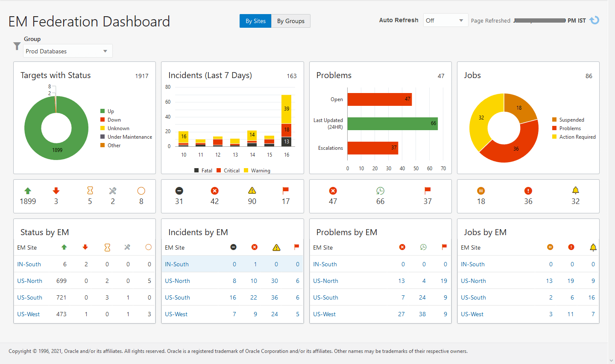
Task: Click the red problems exclamation icon under Jobs
Action: pyautogui.click(x=528, y=191)
